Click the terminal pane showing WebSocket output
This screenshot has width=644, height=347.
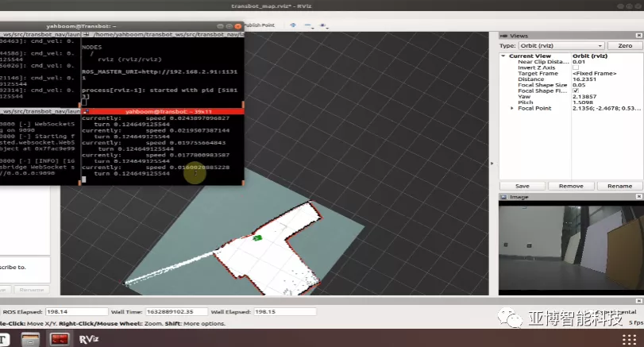(x=40, y=148)
